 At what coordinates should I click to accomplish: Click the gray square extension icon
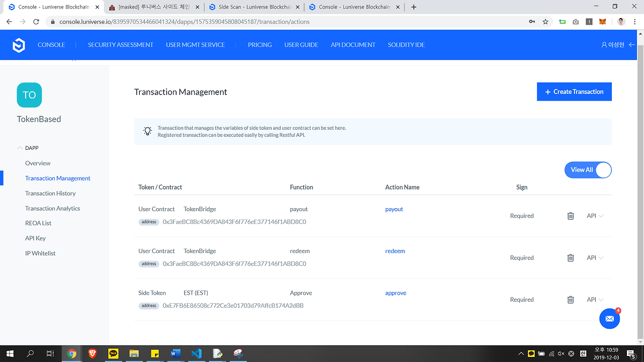pos(589,22)
